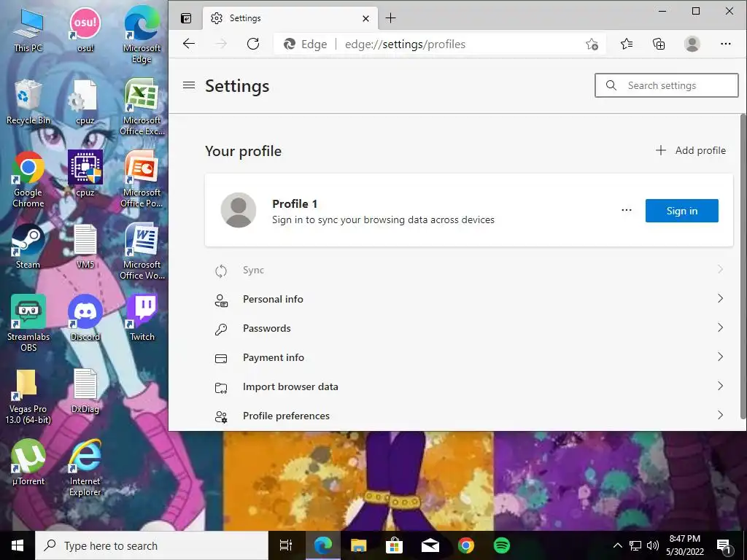The height and width of the screenshot is (560, 747).
Task: Click the profile avatar in Edge toolbar
Action: click(692, 44)
